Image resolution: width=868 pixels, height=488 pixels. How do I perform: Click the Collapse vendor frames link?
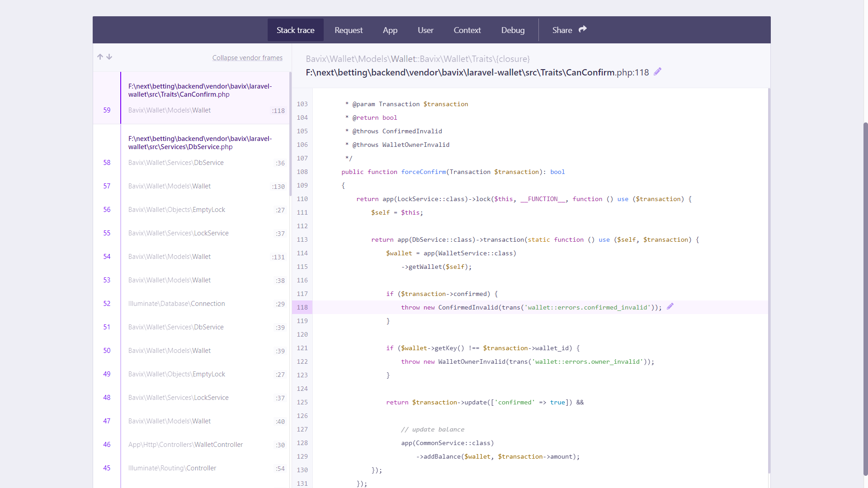tap(247, 57)
